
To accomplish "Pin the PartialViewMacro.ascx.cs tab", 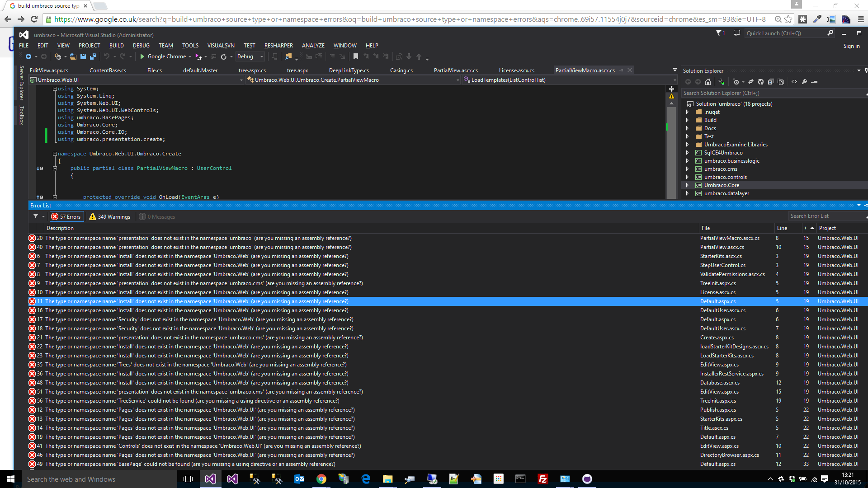I will click(x=622, y=70).
